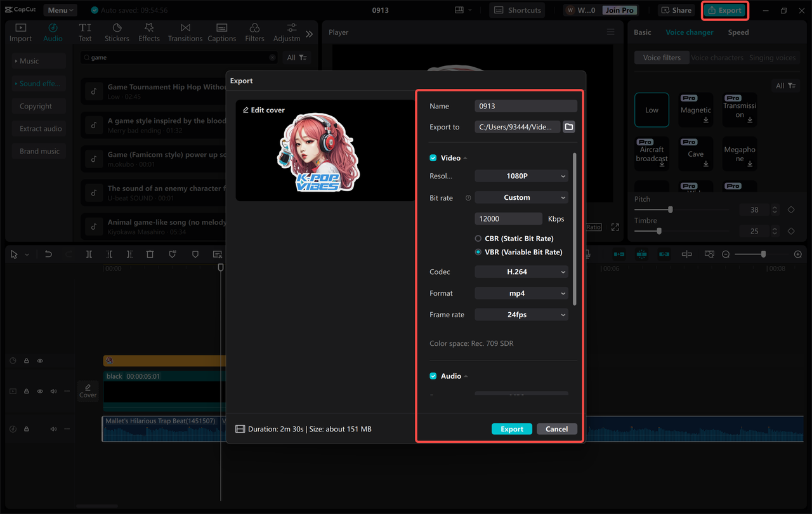Switch to the Speed tab
Screen dimensions: 812x514
pos(738,32)
